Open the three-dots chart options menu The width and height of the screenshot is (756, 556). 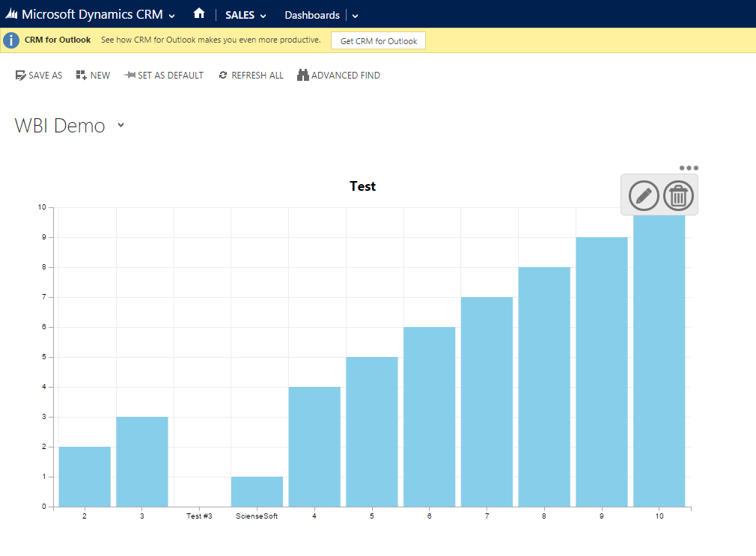689,168
